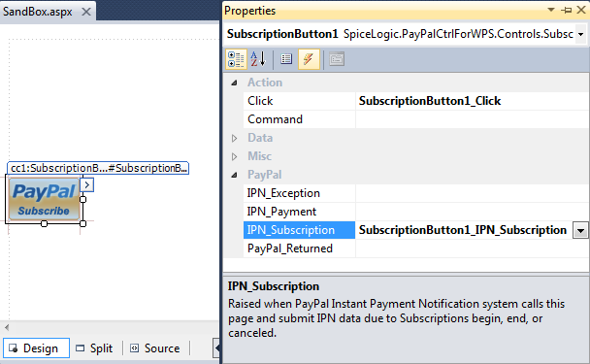Collapse the PayPal category

[234, 175]
